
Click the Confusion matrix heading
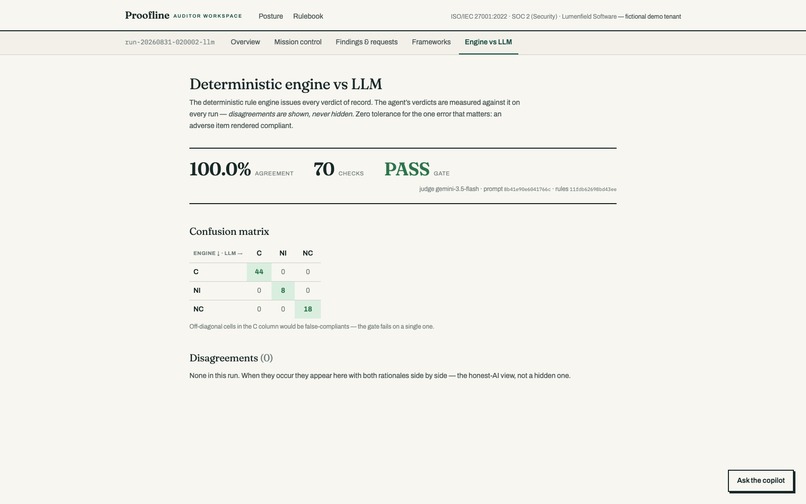tap(229, 231)
